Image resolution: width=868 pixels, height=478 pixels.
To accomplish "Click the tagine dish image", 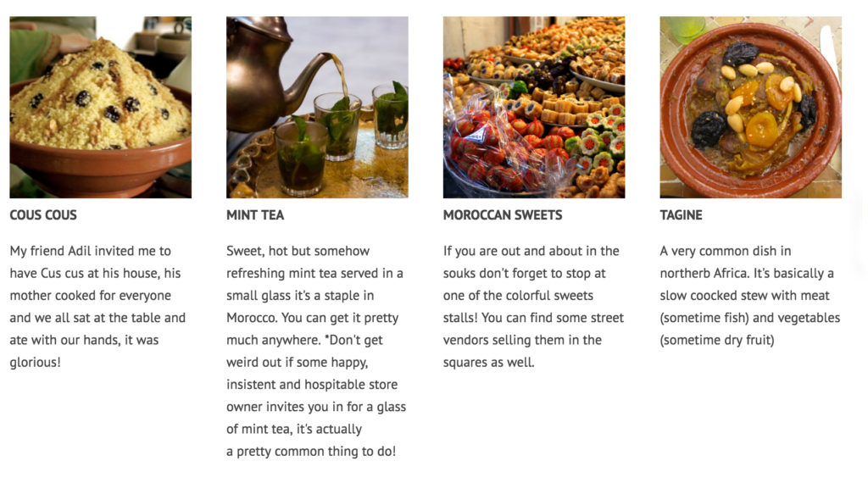I will click(751, 107).
